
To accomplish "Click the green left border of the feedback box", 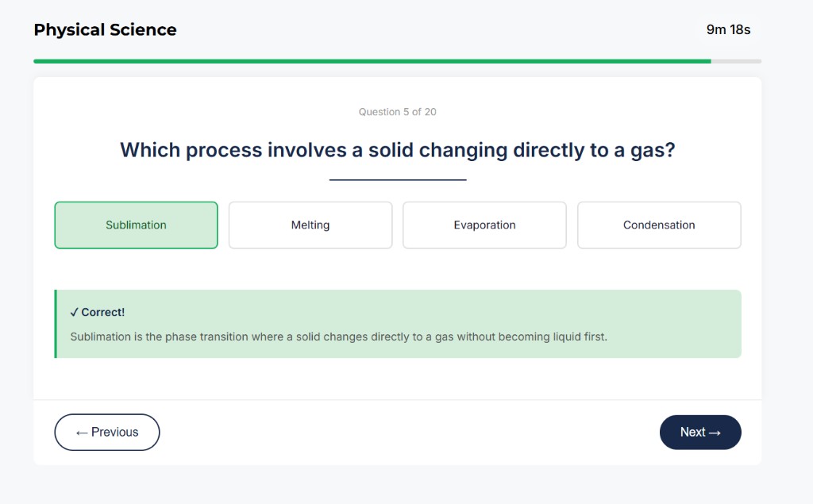I will (x=56, y=324).
